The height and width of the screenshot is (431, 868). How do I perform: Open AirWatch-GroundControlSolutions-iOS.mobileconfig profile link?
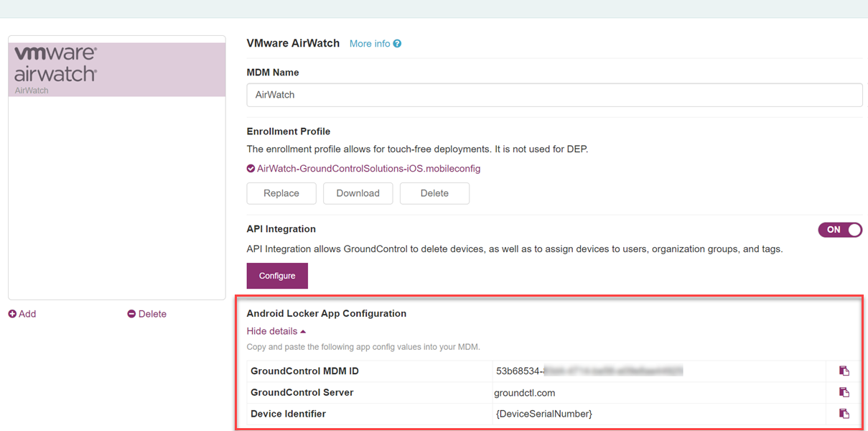coord(368,169)
